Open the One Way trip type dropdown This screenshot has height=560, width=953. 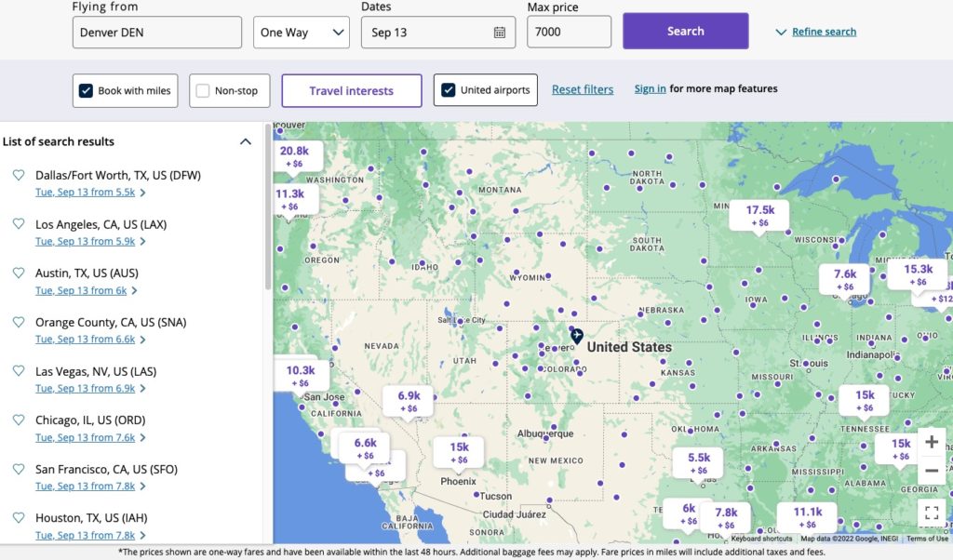[301, 32]
